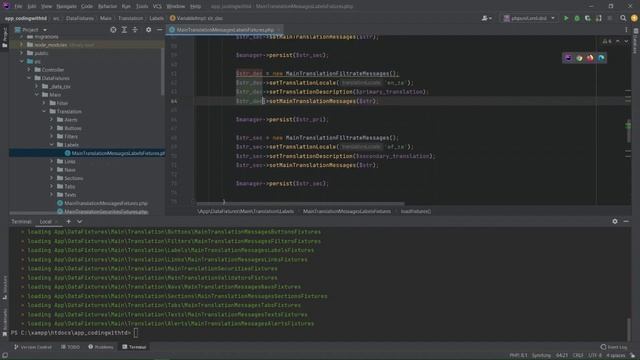
Task: Open the profiler icon in toolbar
Action: [x=599, y=18]
